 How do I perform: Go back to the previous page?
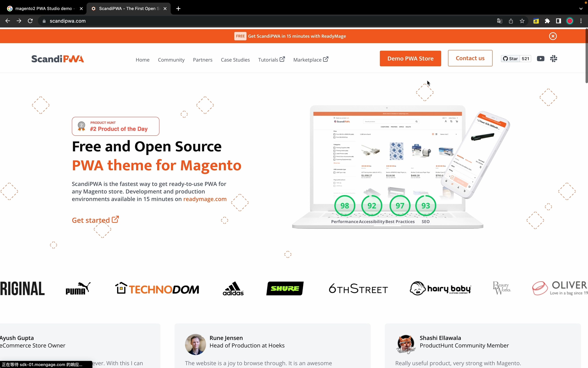(x=8, y=21)
